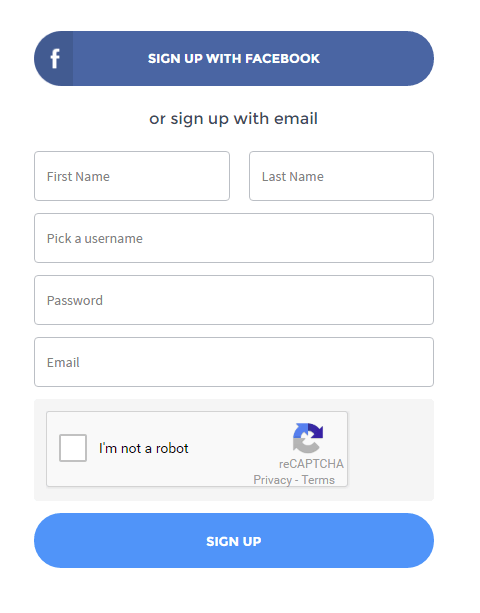The image size is (480, 613).
Task: Click the 'or sign up with email' heading
Action: [233, 119]
